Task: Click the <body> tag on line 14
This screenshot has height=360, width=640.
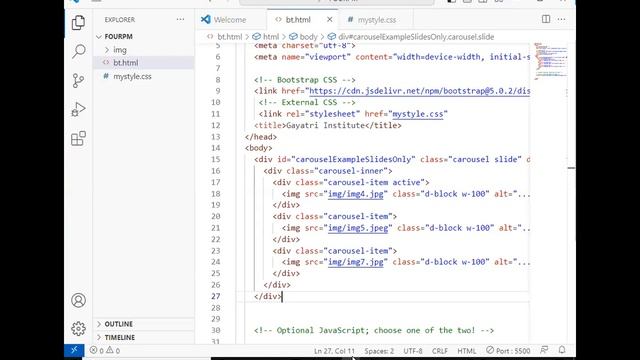Action: pyautogui.click(x=258, y=148)
